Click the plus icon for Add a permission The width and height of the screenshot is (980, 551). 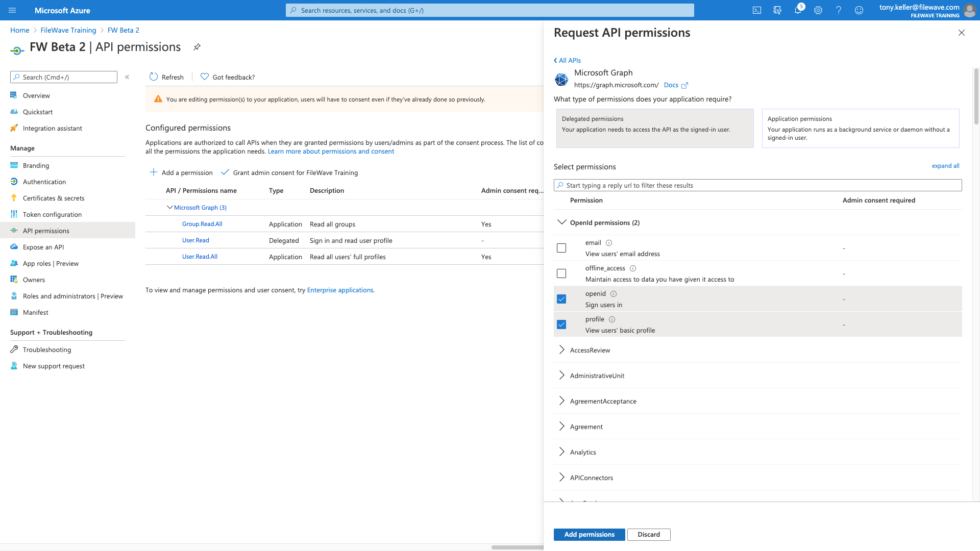(153, 172)
